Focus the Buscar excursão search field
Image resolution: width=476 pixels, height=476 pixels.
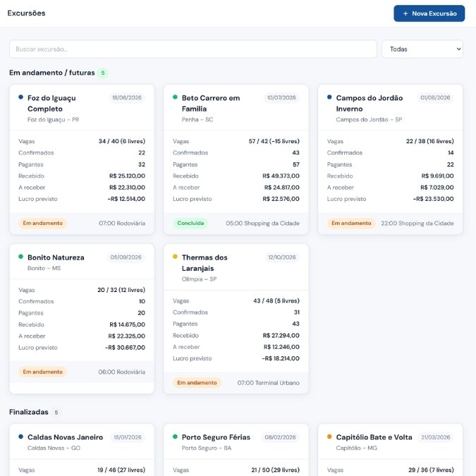[193, 49]
